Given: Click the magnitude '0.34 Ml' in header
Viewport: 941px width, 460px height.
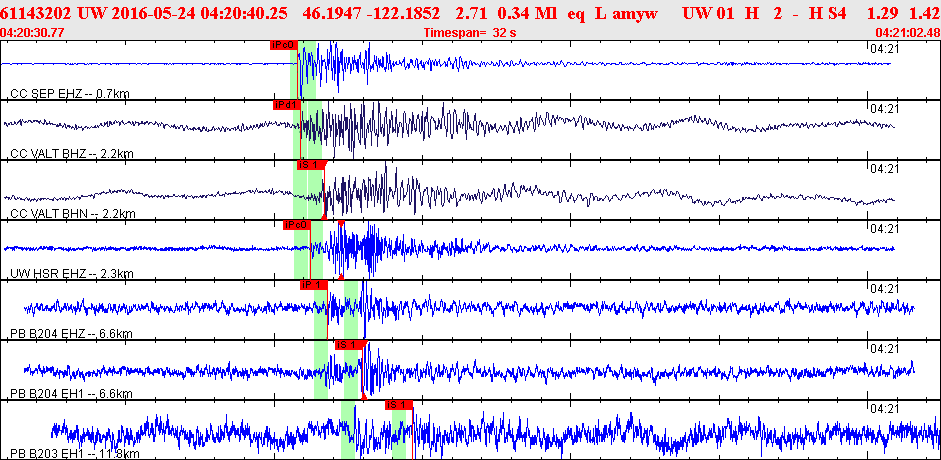Looking at the screenshot, I should coord(527,13).
